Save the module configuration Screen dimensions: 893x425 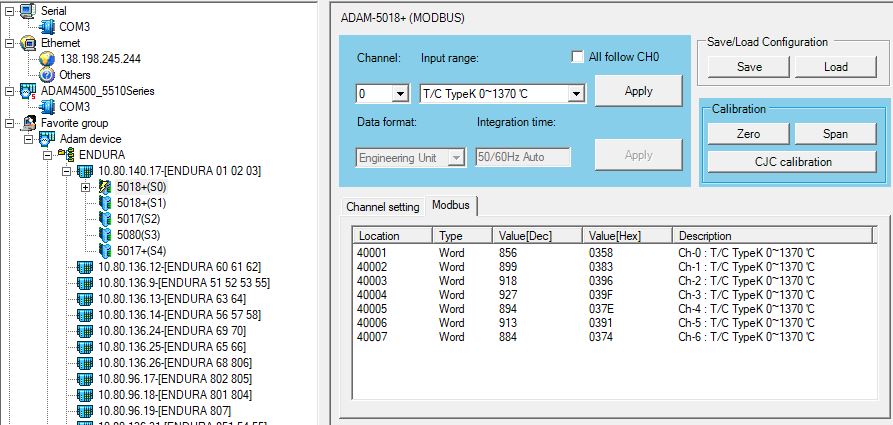point(749,67)
